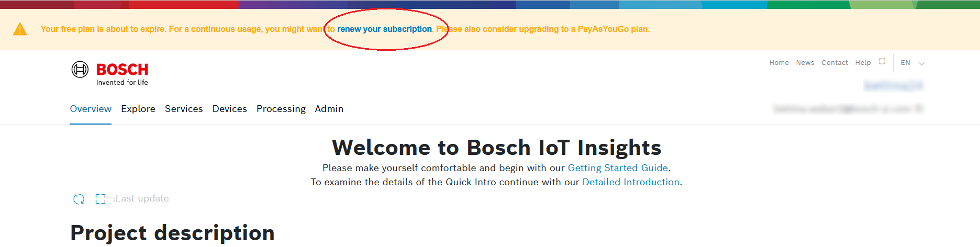The height and width of the screenshot is (247, 980).
Task: Open the Help link
Action: point(863,63)
